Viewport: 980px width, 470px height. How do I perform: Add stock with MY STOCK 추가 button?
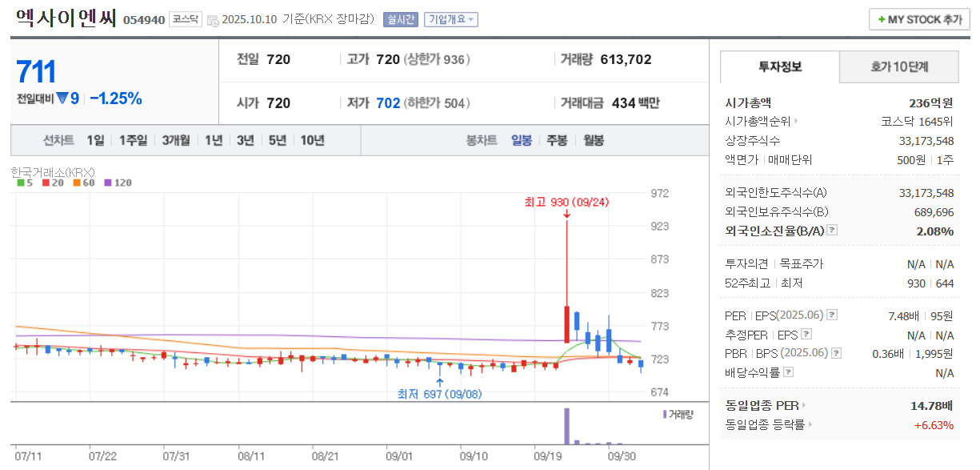[x=919, y=19]
